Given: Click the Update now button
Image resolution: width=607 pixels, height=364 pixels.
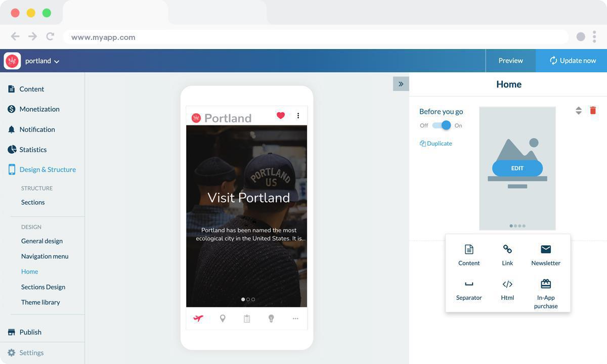Looking at the screenshot, I should point(572,60).
